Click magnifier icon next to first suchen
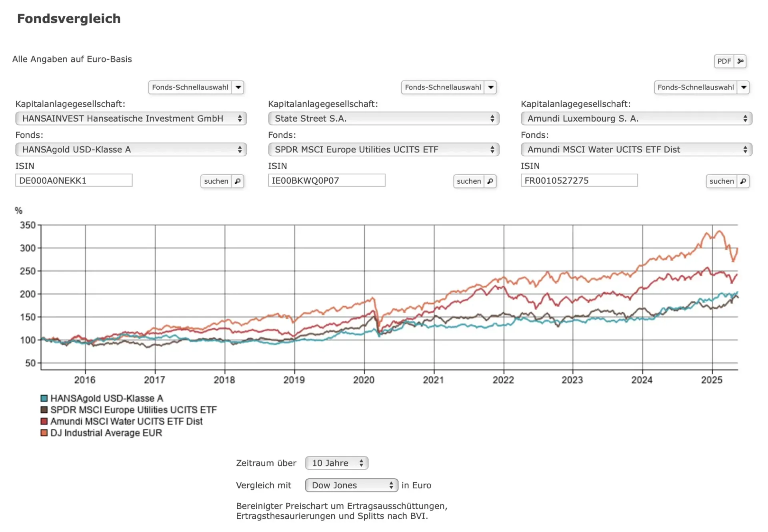 (238, 181)
